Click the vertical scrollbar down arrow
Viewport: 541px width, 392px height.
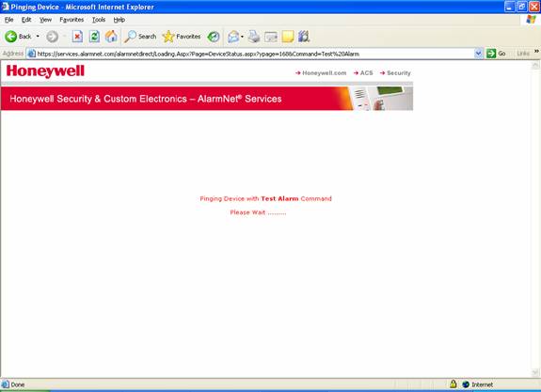535,372
